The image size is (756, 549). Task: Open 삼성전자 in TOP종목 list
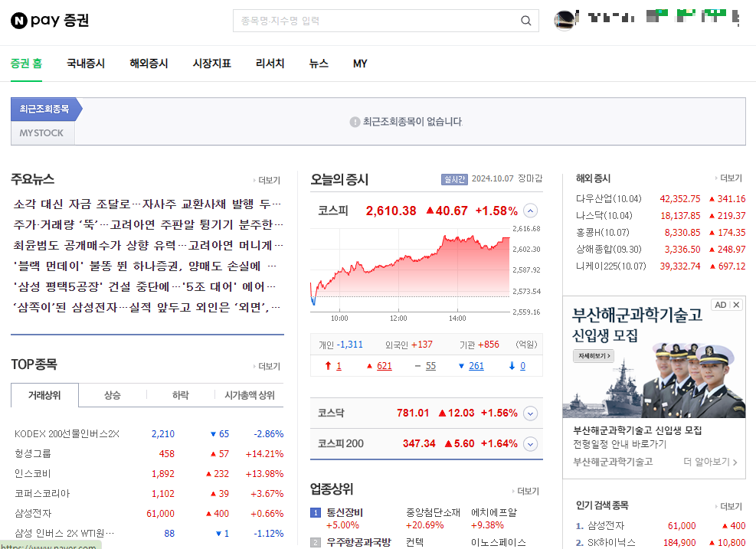(x=33, y=513)
